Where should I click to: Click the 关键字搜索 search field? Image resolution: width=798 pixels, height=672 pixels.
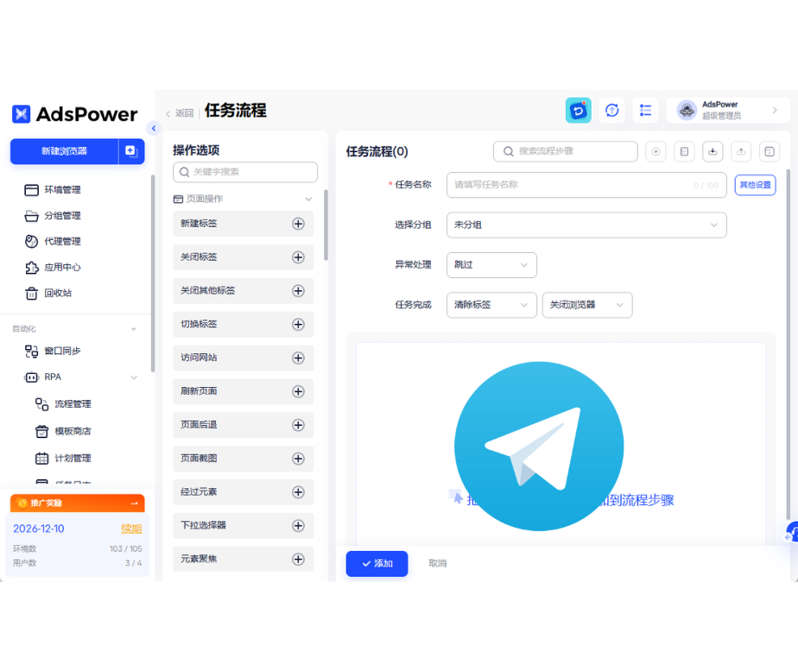tap(245, 172)
